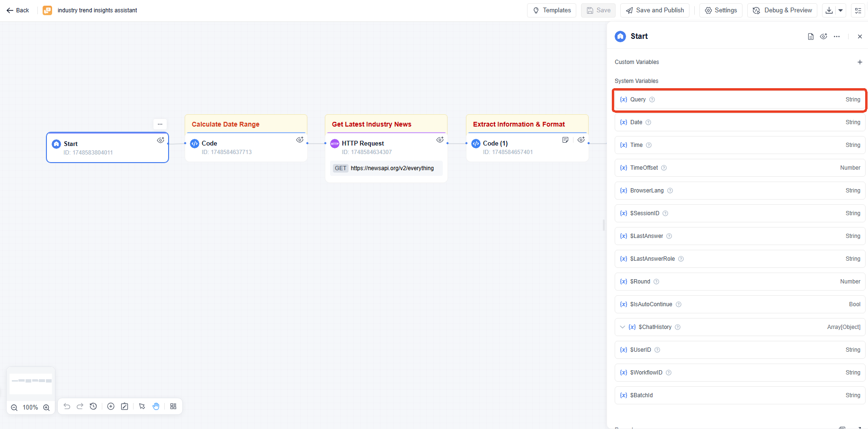This screenshot has width=868, height=429.
Task: Open workflow Settings
Action: [x=721, y=10]
